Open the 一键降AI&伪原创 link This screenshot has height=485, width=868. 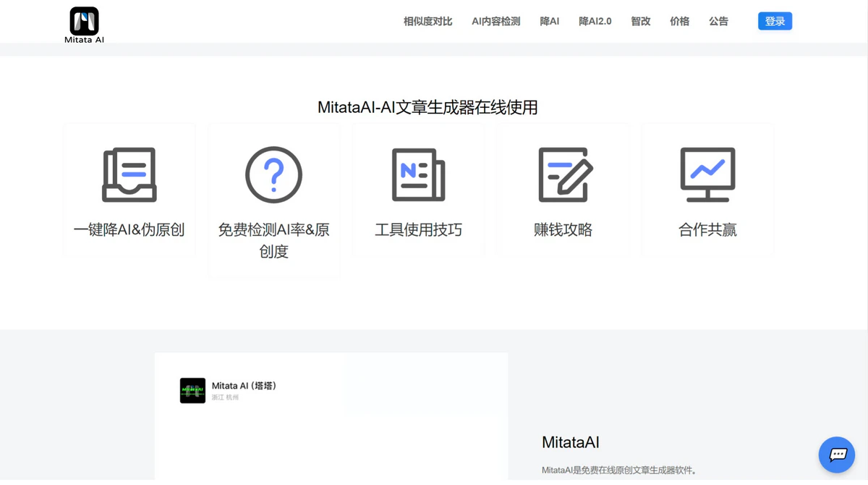129,230
